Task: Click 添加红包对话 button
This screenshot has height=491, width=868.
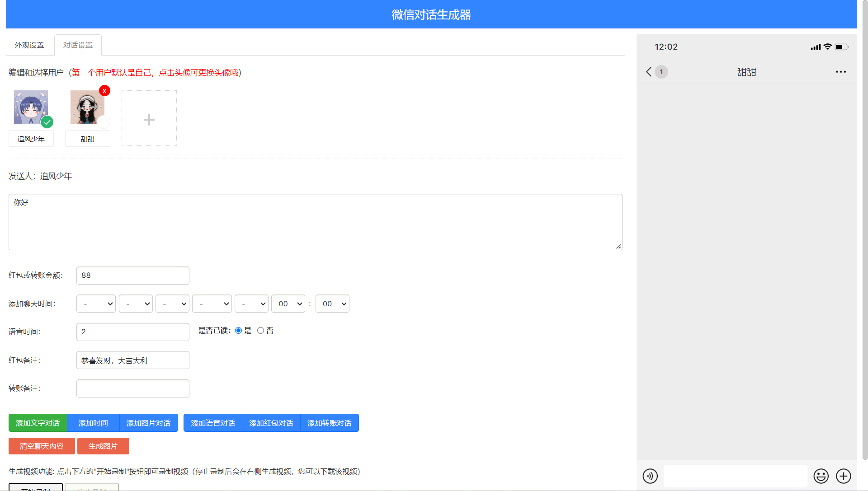Action: point(271,423)
